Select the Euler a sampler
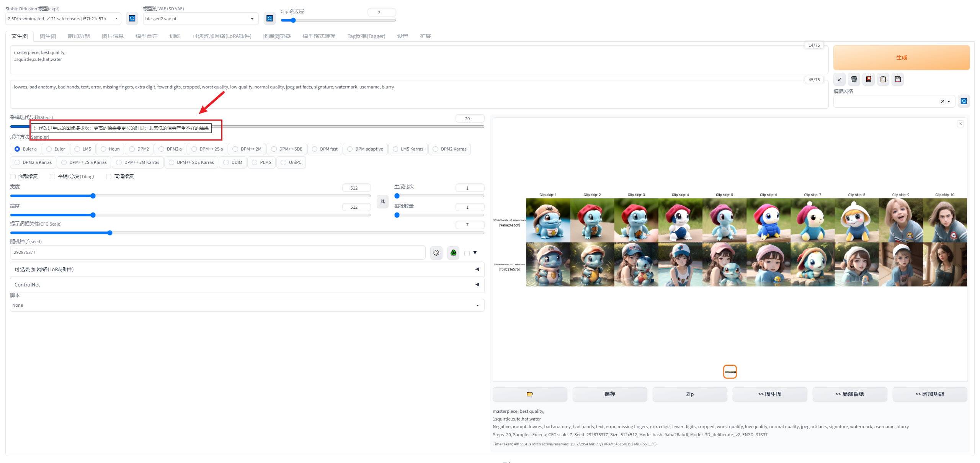The height and width of the screenshot is (463, 980). coord(26,149)
